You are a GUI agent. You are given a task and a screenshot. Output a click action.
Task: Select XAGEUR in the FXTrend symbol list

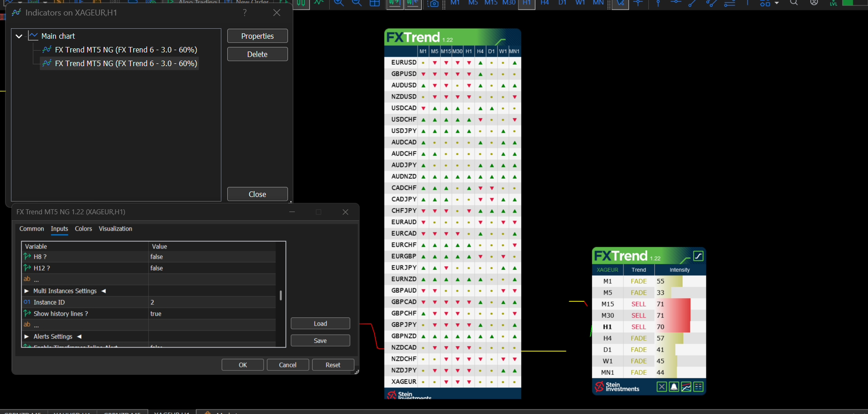(404, 382)
